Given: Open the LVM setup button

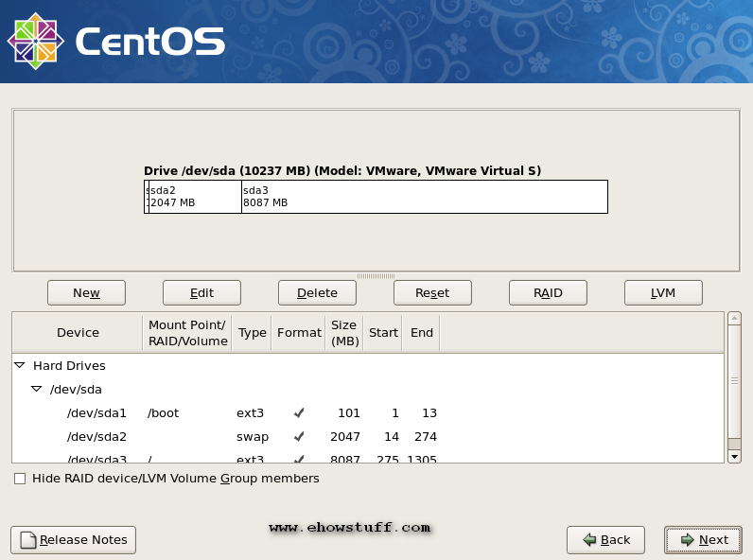Looking at the screenshot, I should click(663, 293).
